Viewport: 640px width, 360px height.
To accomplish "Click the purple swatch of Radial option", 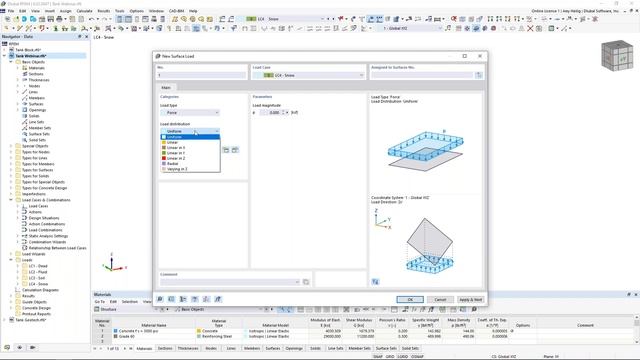I will [x=164, y=164].
